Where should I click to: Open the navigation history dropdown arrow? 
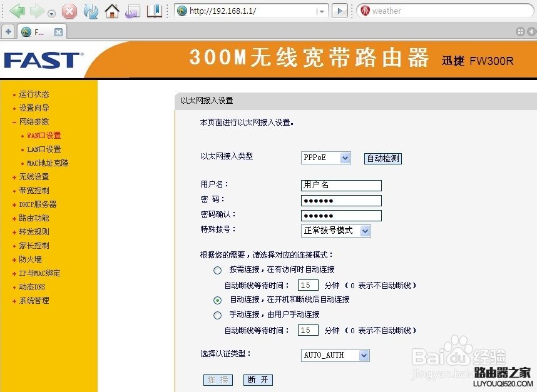pyautogui.click(x=52, y=14)
